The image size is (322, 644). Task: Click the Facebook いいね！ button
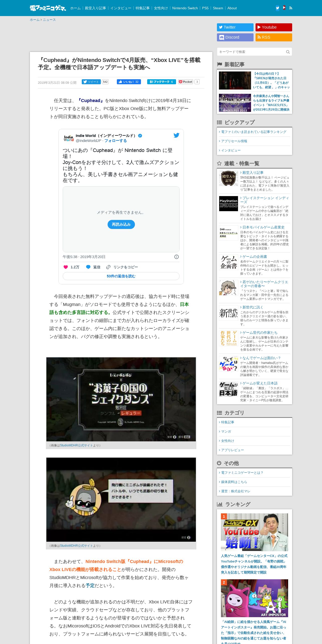[129, 82]
